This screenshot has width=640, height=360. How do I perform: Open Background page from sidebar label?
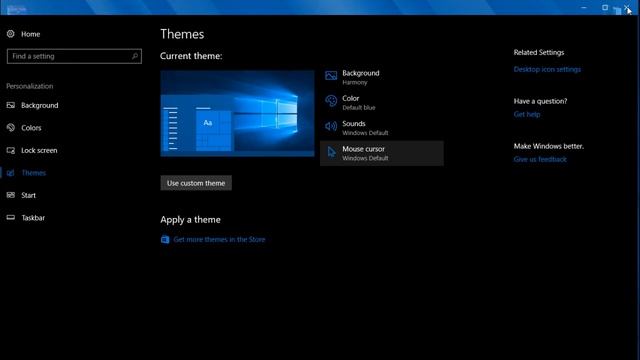click(x=40, y=105)
